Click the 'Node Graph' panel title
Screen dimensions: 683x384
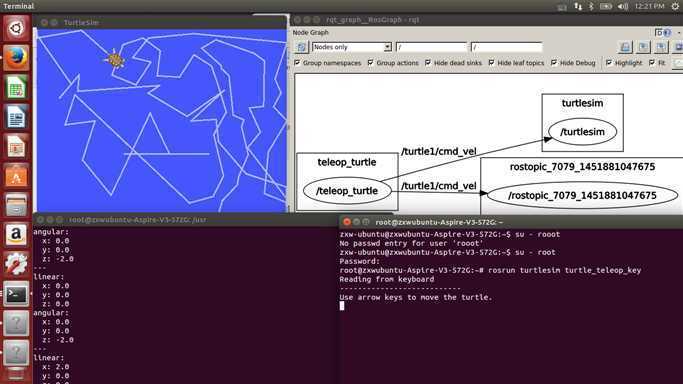[x=310, y=33]
